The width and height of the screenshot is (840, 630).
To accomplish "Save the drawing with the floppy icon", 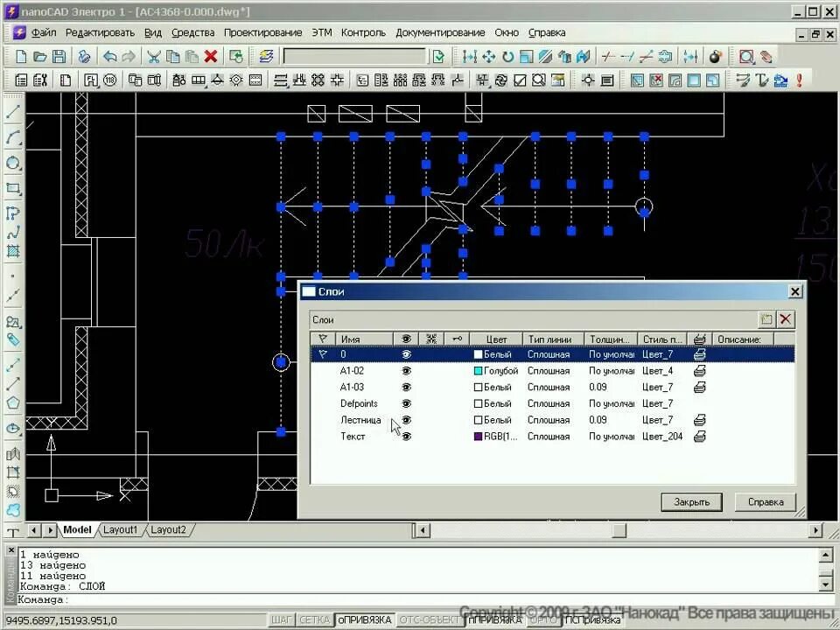I will [59, 56].
